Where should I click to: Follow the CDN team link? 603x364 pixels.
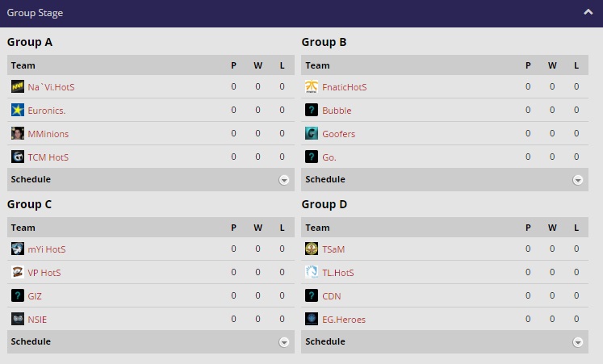click(332, 296)
